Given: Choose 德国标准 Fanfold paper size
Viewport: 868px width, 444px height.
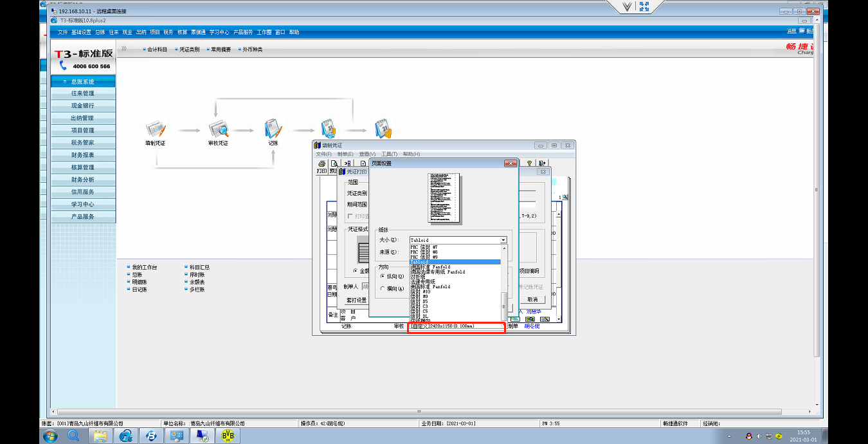Looking at the screenshot, I should (x=455, y=266).
